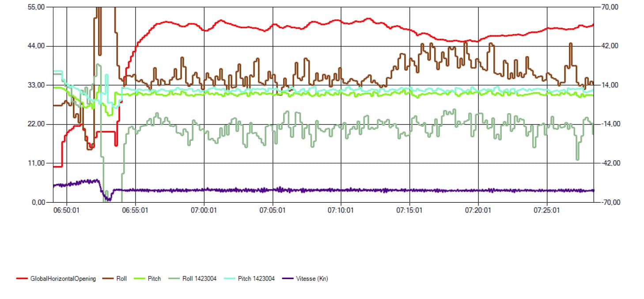Viewport: 644px width, 299px height.
Task: Select the GlobalHorizontalOpening legend label
Action: pyautogui.click(x=63, y=279)
